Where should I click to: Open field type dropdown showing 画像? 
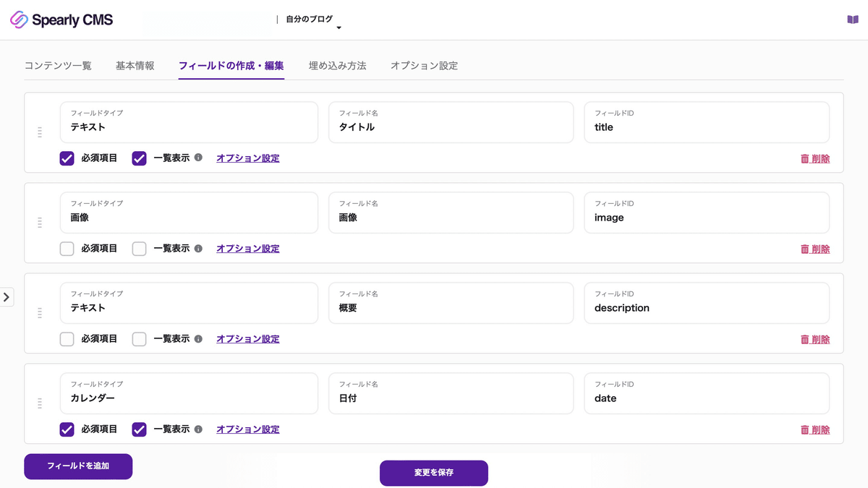pos(189,213)
